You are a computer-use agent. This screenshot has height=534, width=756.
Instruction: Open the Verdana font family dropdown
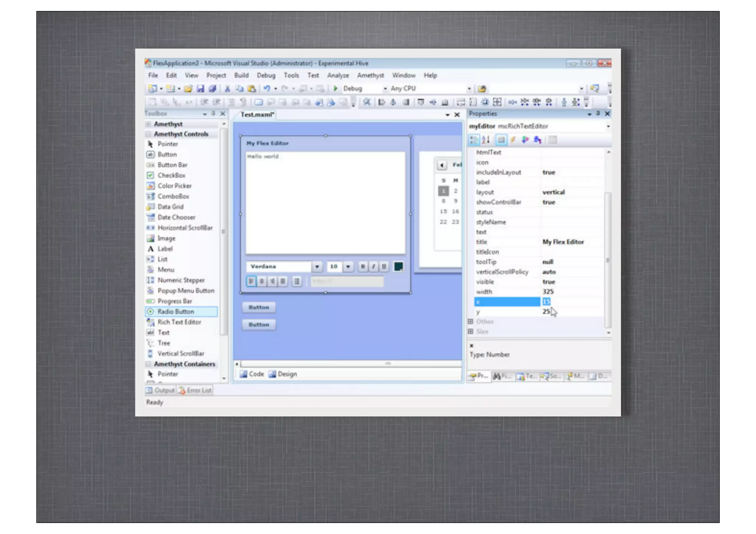click(317, 266)
